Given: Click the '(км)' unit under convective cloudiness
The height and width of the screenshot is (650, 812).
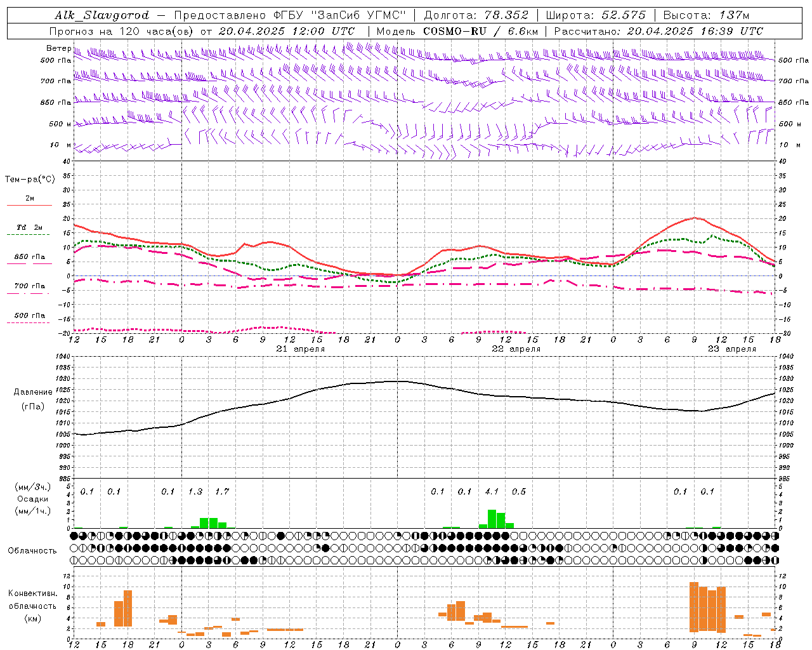Looking at the screenshot, I should click(33, 618).
